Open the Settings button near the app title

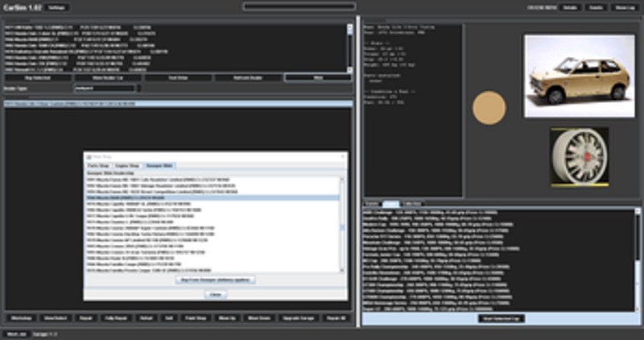[56, 6]
